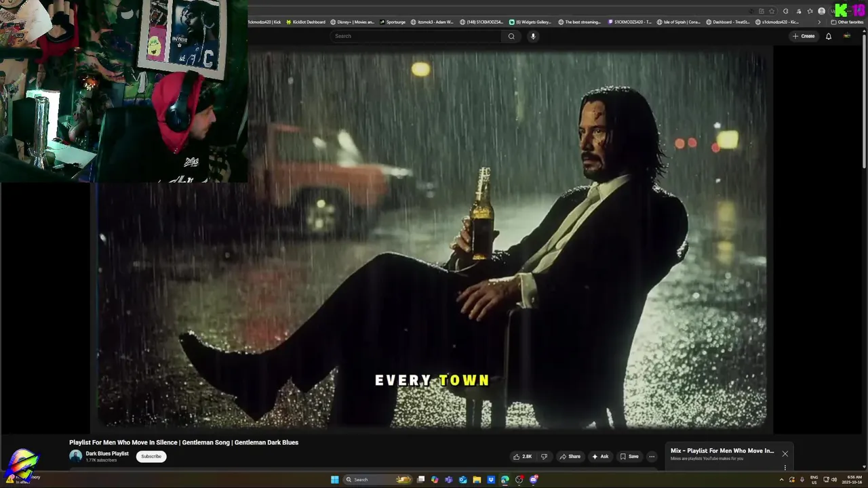Open Discord from the taskbar
868x488 pixels.
point(534,479)
